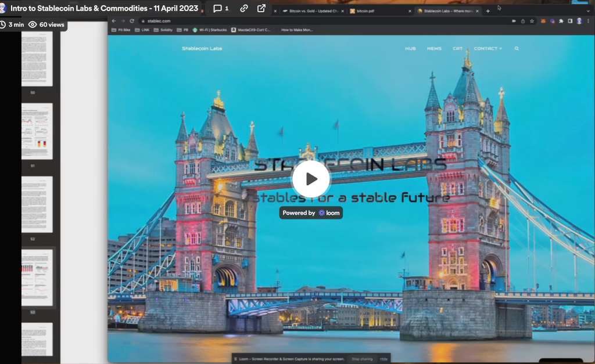
Task: Open the CAT menu item
Action: click(458, 49)
